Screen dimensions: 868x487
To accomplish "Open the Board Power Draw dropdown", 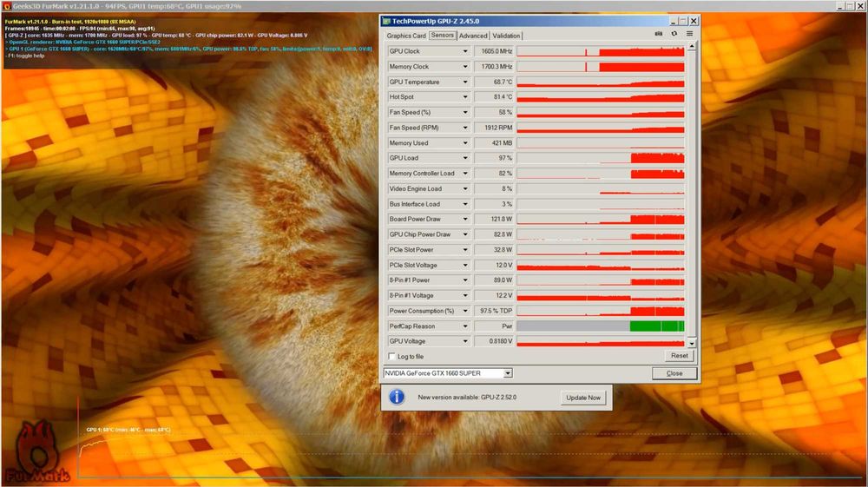I will click(465, 219).
